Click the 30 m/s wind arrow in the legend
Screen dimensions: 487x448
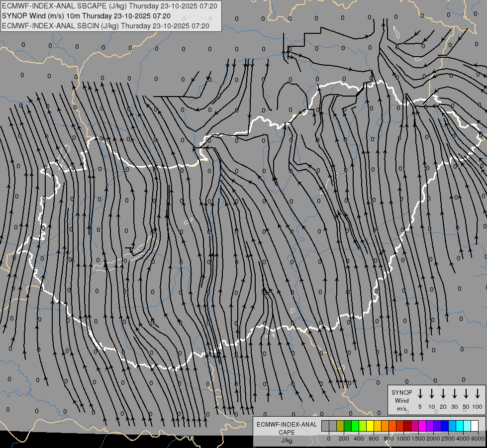(x=455, y=394)
